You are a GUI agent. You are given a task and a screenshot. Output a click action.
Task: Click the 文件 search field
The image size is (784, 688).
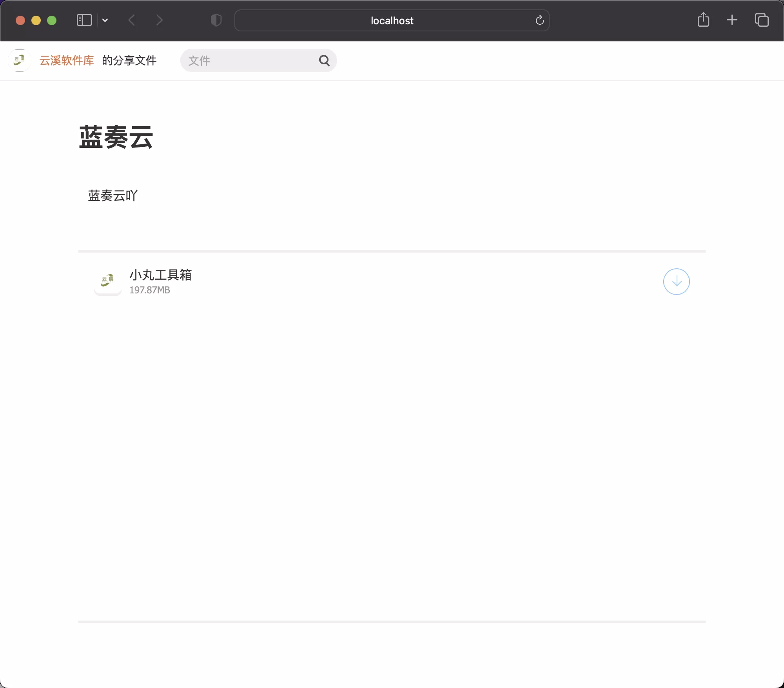click(259, 60)
